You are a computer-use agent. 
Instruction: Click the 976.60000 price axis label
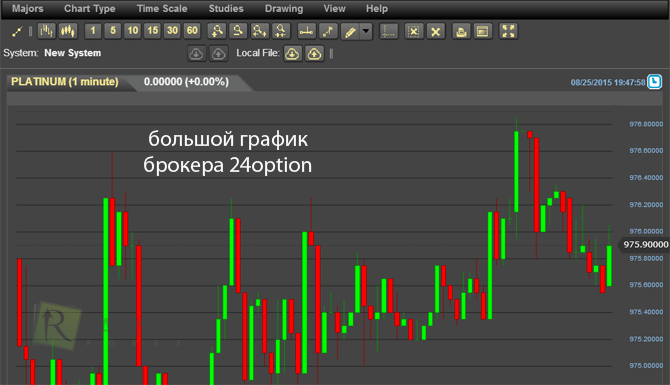646,150
